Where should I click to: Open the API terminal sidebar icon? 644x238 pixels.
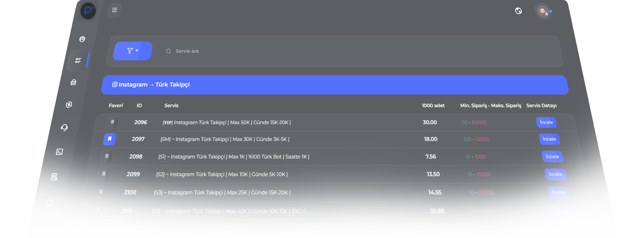click(59, 152)
